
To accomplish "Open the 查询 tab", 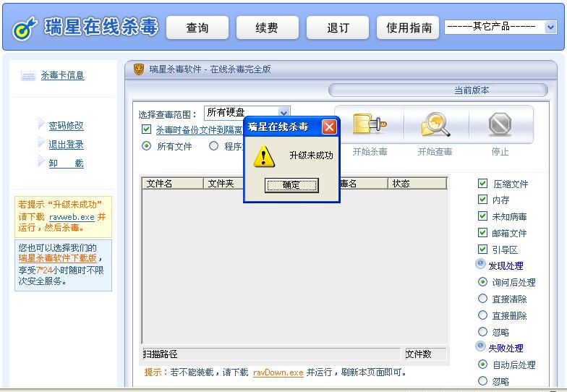I will coord(197,27).
